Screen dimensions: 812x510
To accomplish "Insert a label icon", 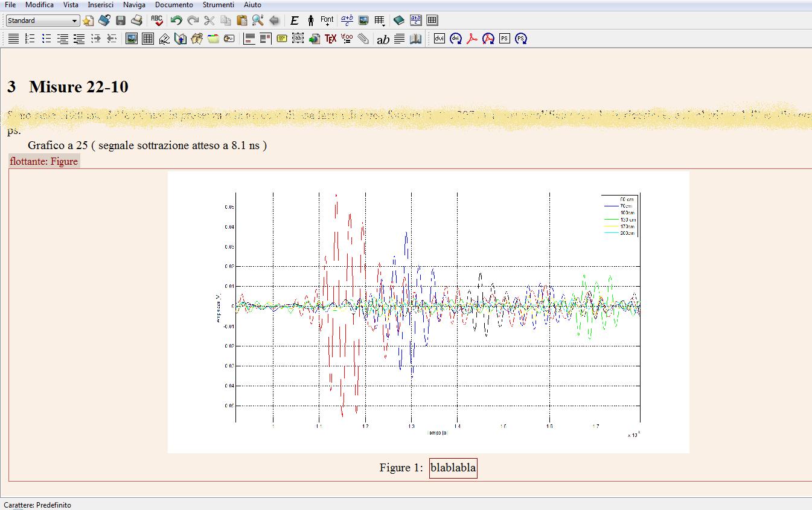I will click(164, 39).
